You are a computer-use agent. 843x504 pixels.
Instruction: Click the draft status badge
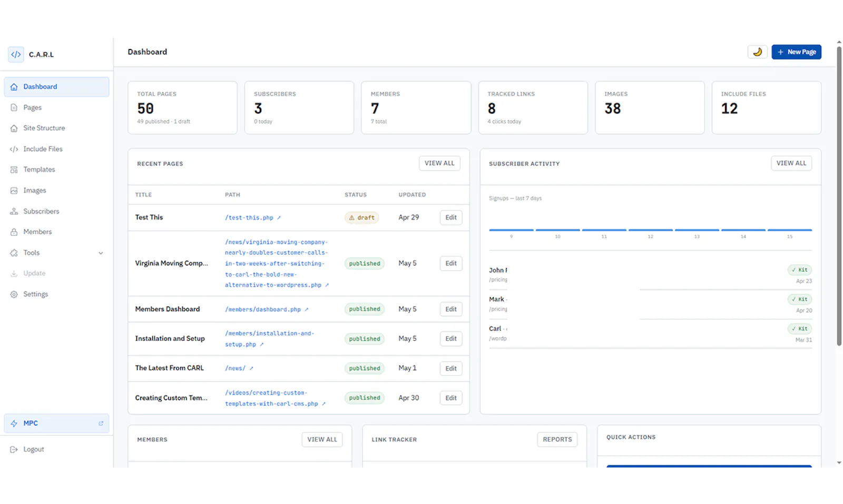click(x=362, y=218)
